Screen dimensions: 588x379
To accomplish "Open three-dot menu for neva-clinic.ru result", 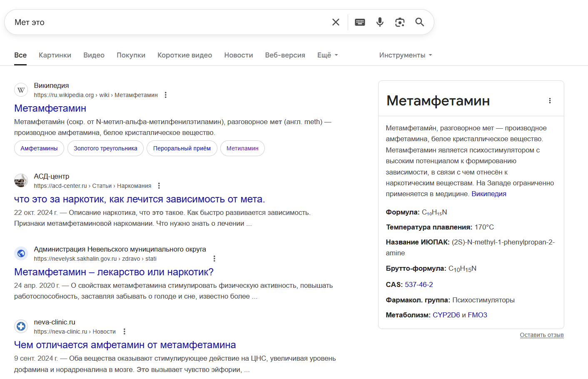I will click(x=125, y=332).
